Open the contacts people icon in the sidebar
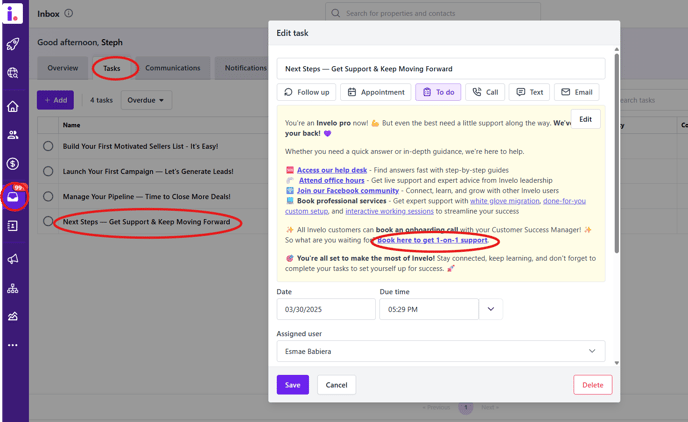688x422 pixels. pos(13,135)
